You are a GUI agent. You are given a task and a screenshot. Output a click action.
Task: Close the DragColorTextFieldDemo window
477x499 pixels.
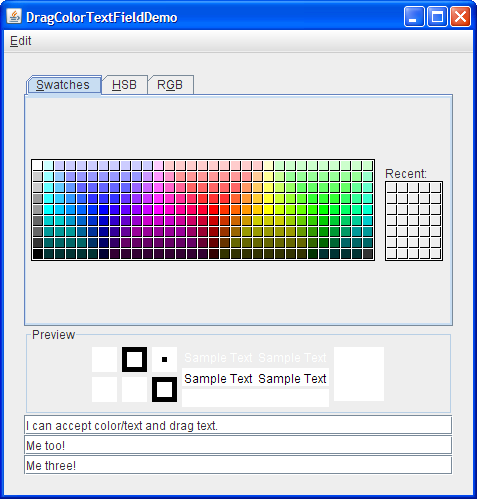[460, 16]
